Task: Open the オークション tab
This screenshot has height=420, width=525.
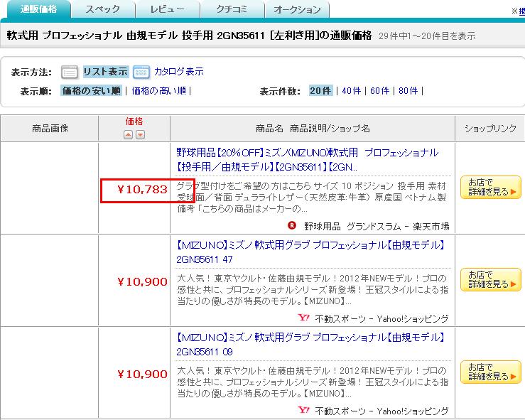Action: pos(297,9)
